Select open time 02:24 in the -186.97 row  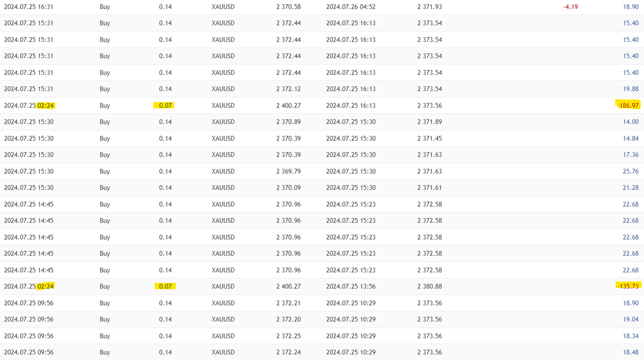click(x=45, y=105)
